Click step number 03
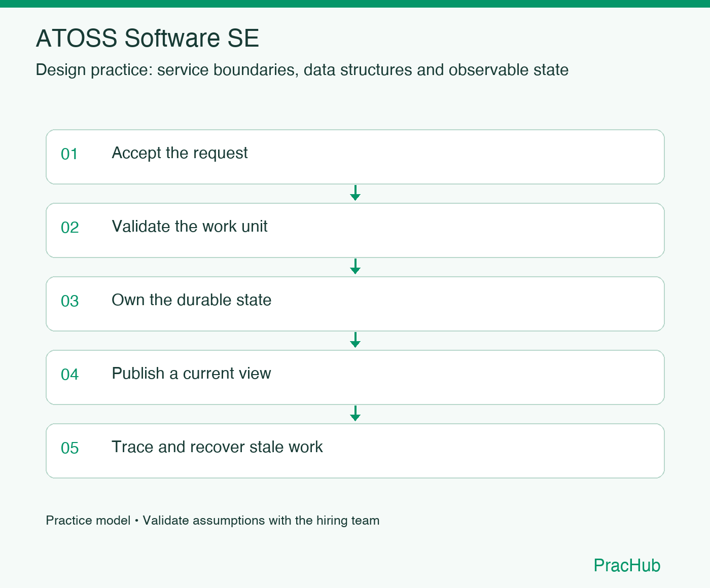This screenshot has width=710, height=588. [69, 301]
